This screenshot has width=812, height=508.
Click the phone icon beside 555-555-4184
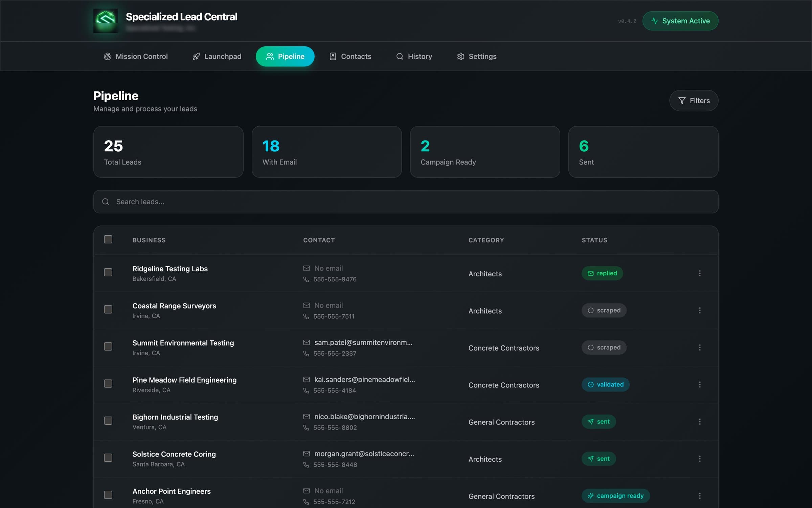coord(306,390)
